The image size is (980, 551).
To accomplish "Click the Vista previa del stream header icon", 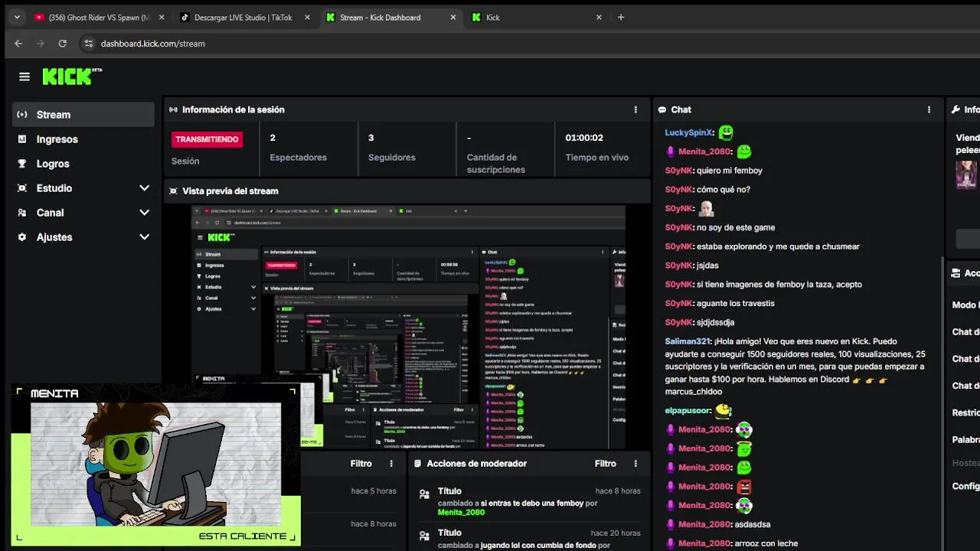I will pos(174,191).
